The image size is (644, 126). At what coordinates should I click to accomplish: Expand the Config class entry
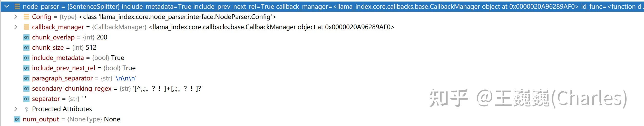pos(16,17)
